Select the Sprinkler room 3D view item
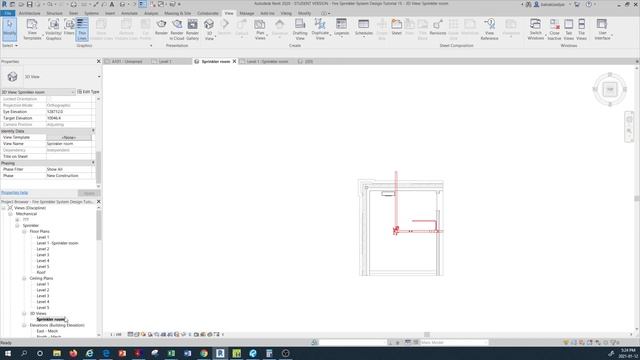Viewport: 640px width, 360px height. tap(51, 319)
